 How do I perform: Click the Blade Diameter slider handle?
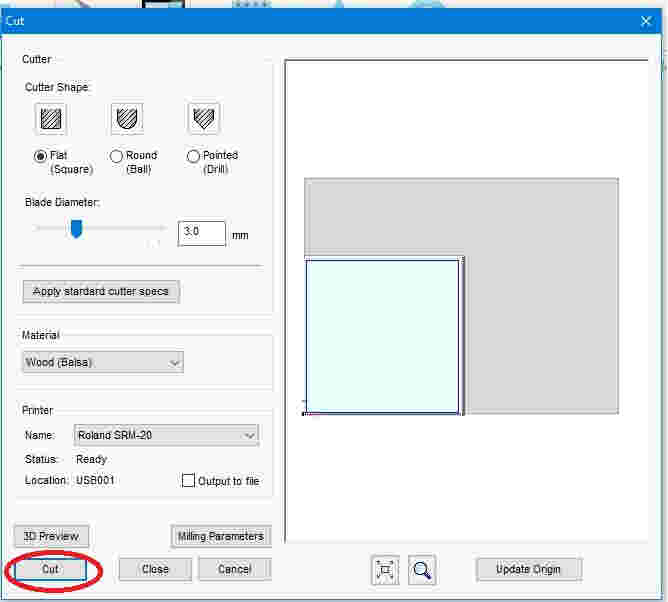click(76, 229)
